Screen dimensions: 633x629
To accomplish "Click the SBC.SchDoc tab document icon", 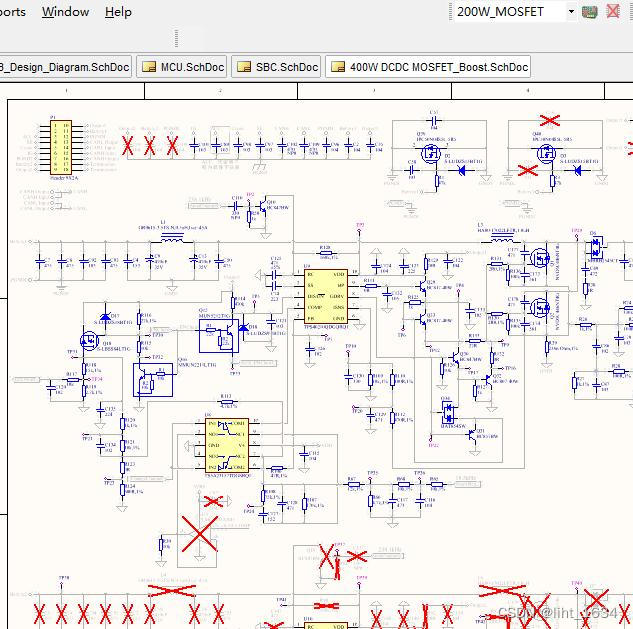I will [x=244, y=67].
